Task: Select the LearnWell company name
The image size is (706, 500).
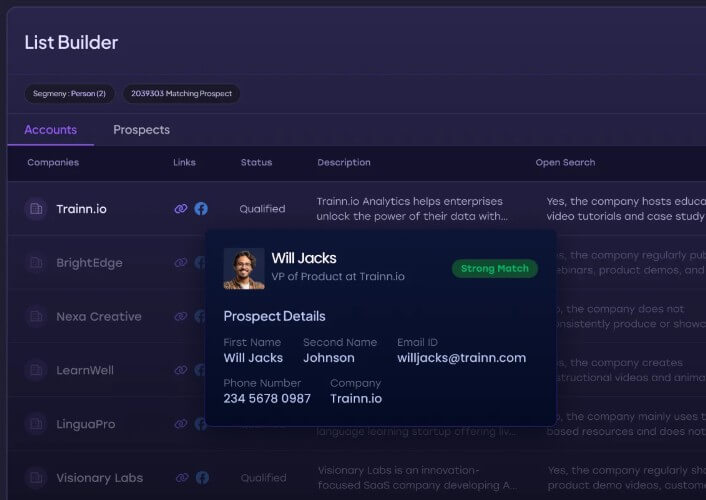Action: coord(85,370)
